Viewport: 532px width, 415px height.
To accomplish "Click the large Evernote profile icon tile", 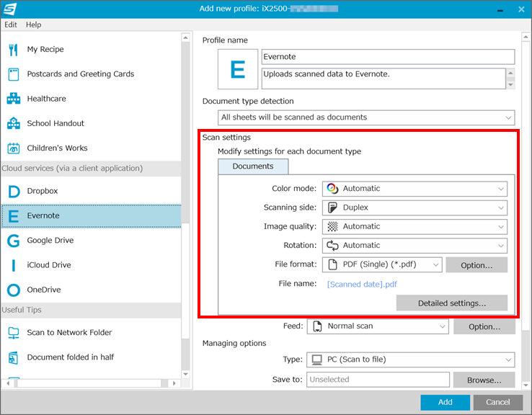I will [x=238, y=69].
